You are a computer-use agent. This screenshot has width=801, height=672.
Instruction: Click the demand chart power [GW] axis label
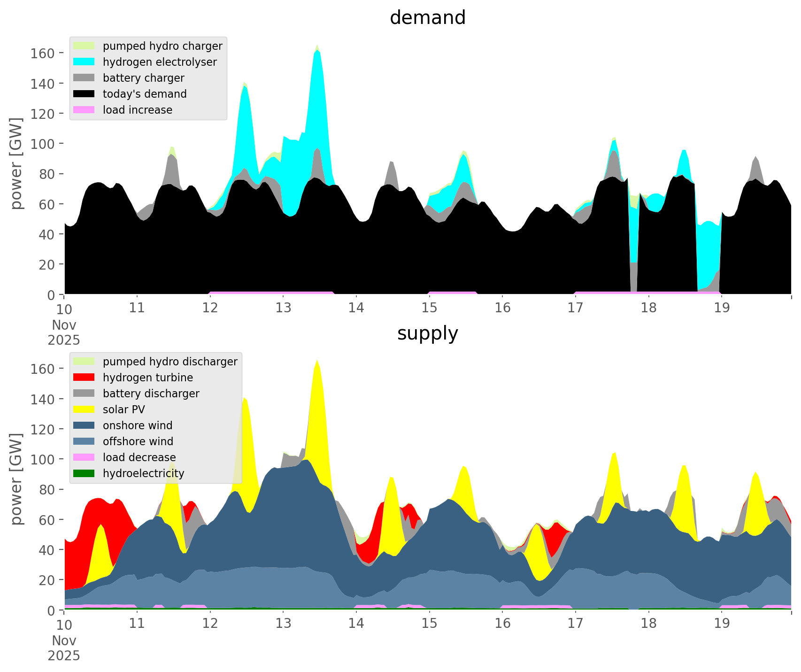[16, 164]
